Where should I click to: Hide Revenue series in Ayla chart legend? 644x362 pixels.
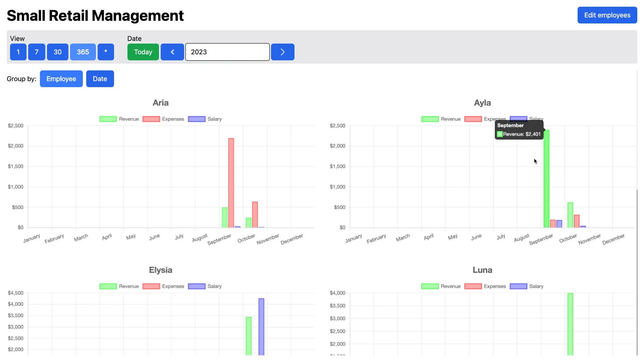pyautogui.click(x=430, y=119)
